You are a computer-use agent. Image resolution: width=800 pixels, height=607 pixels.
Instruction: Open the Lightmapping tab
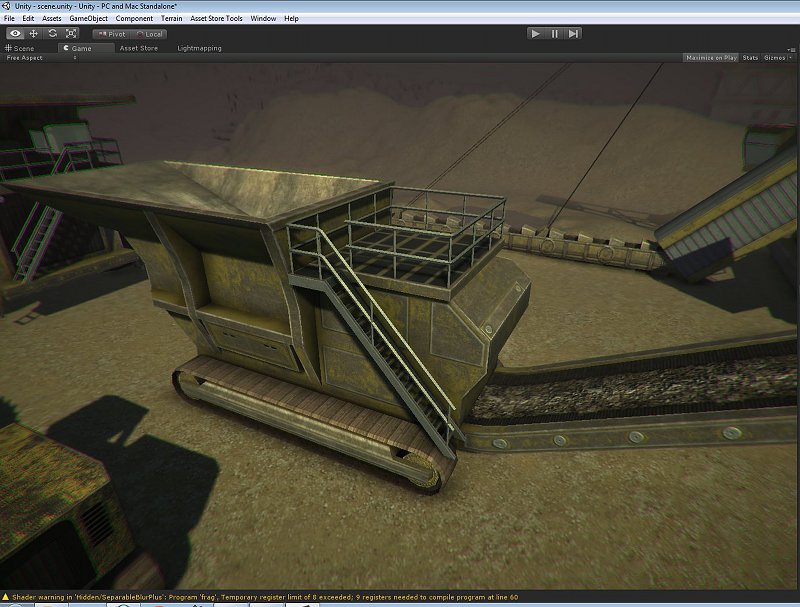199,48
